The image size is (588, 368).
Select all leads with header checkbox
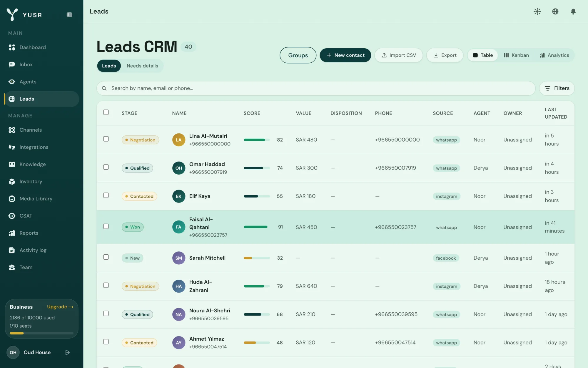(x=106, y=112)
